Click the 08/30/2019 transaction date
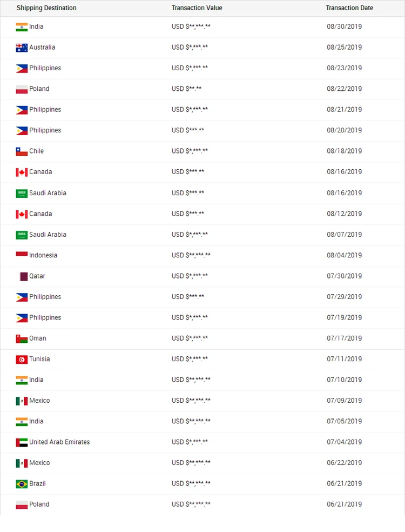 (x=344, y=26)
